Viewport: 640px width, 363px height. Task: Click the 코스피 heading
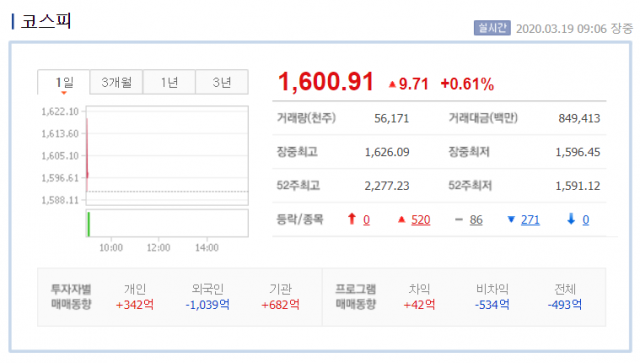pyautogui.click(x=46, y=21)
